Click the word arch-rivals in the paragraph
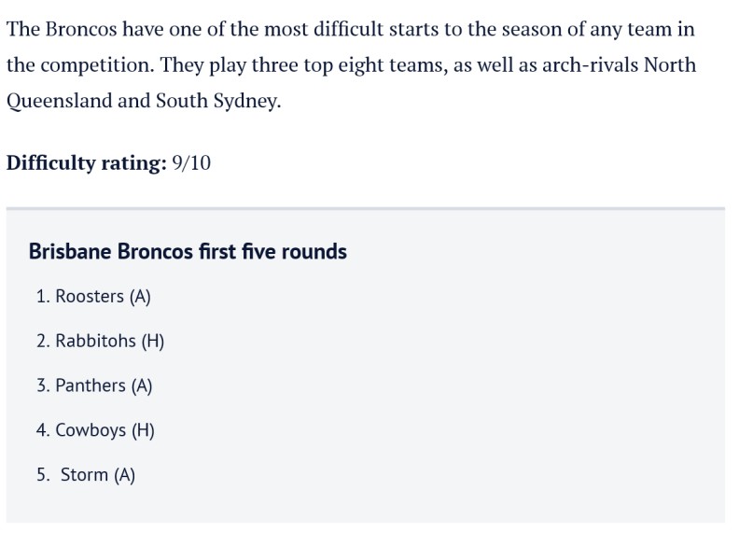The width and height of the screenshot is (739, 560). pyautogui.click(x=590, y=65)
